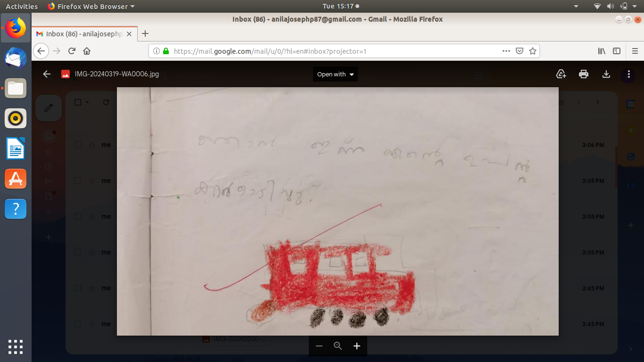Viewport: 644px width, 362px height.
Task: Print the image using printer icon
Action: pyautogui.click(x=584, y=74)
